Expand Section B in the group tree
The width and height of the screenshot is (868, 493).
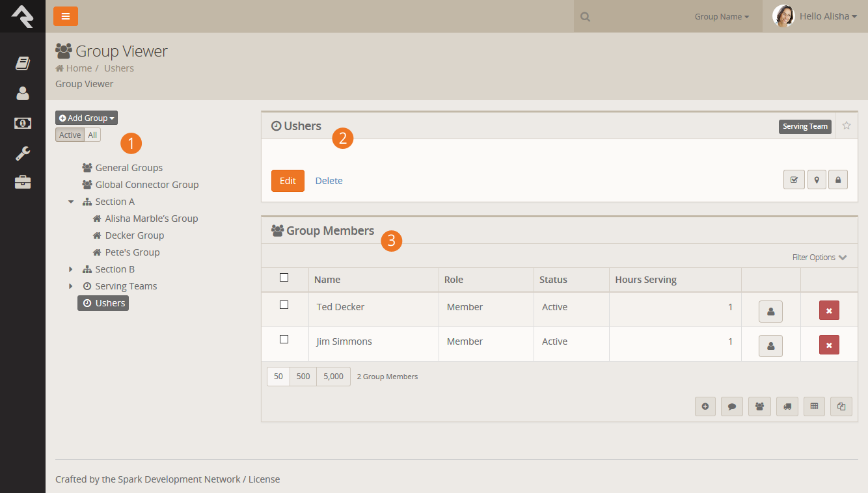pos(72,269)
